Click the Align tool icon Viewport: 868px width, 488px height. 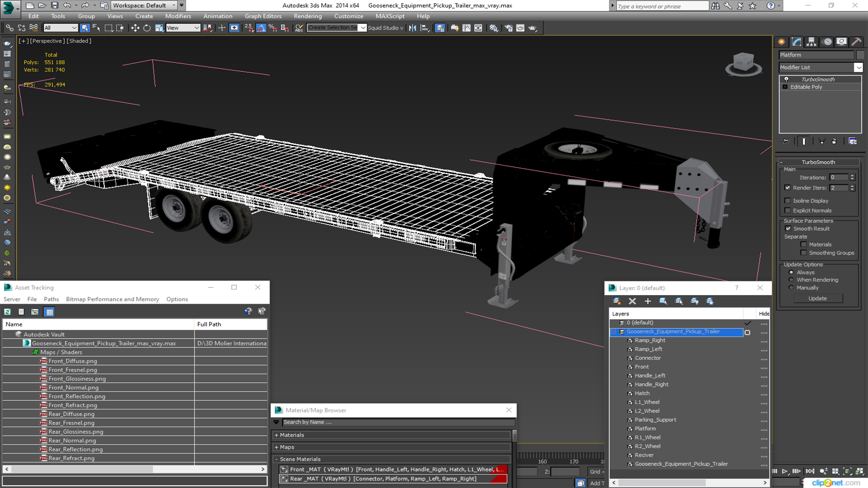coord(425,28)
